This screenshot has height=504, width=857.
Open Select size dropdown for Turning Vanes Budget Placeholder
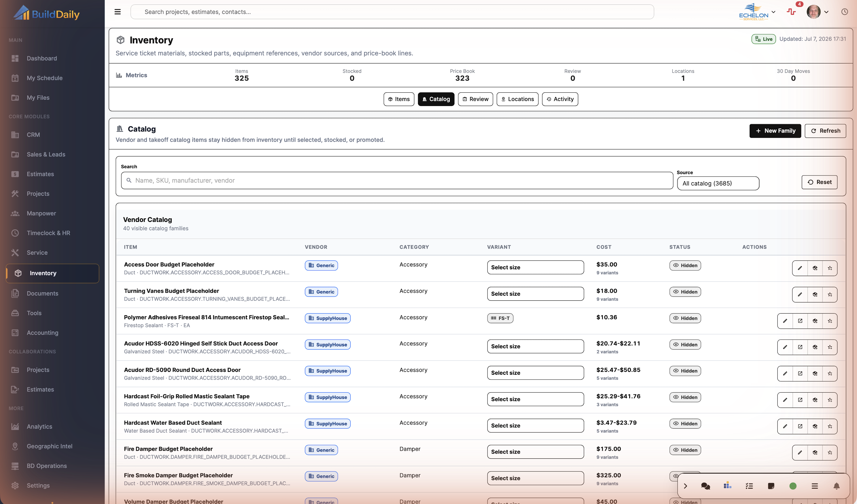click(535, 294)
